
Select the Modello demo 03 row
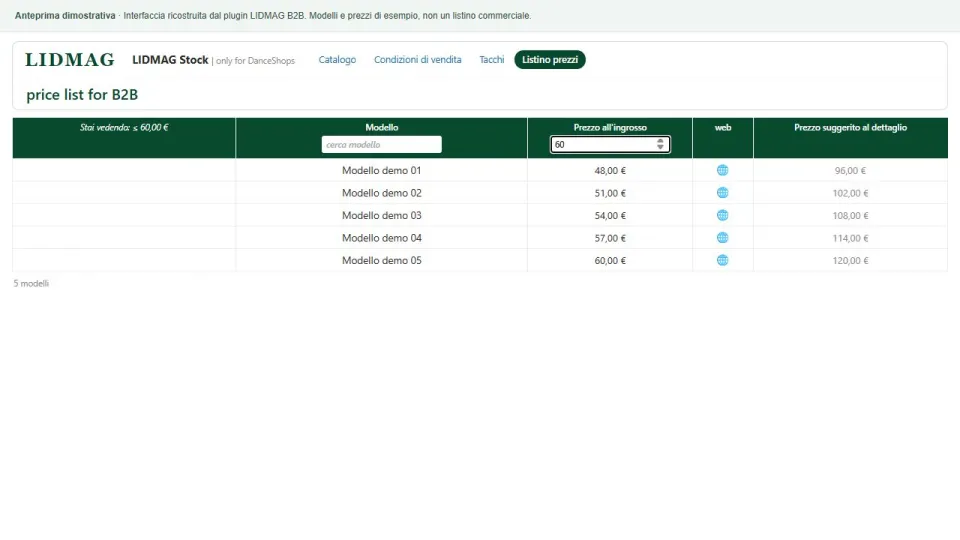click(480, 216)
